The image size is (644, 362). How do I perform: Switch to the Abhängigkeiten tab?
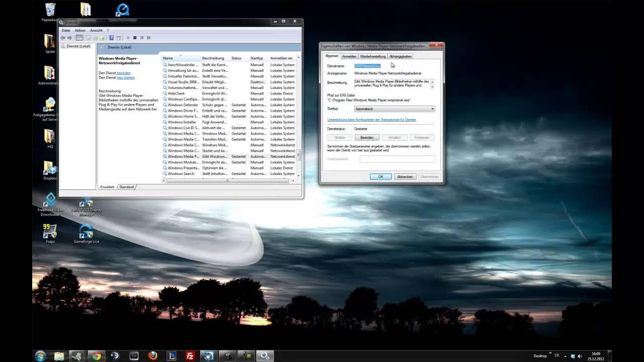(x=400, y=56)
